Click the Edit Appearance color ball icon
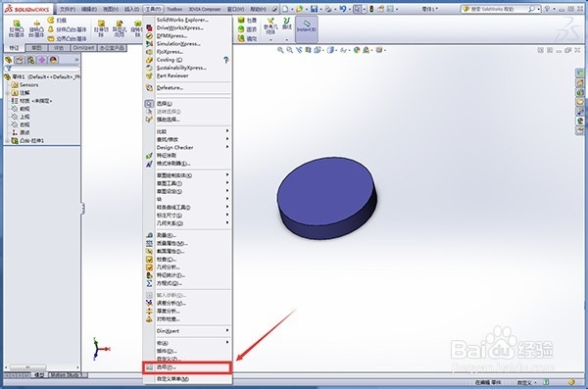 (x=357, y=50)
